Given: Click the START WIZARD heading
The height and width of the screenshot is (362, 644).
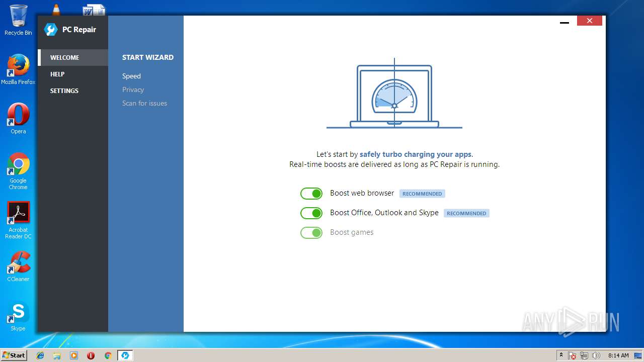Looking at the screenshot, I should [x=148, y=57].
